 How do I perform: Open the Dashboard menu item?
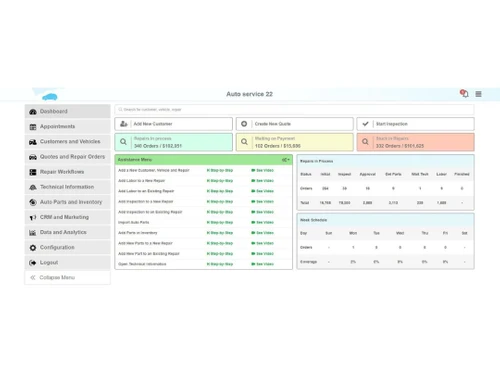[67, 111]
